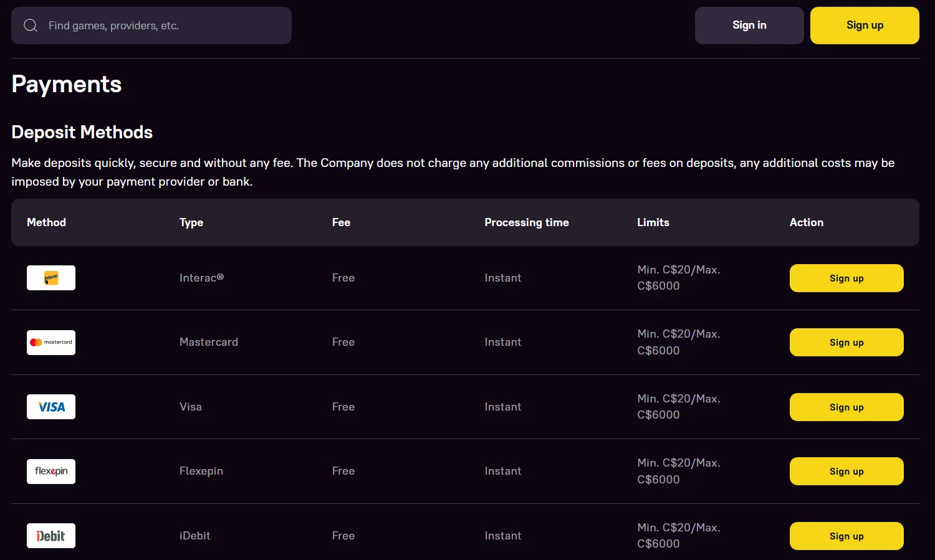Open the Sign in page
Image resolution: width=935 pixels, height=560 pixels.
[x=749, y=26]
